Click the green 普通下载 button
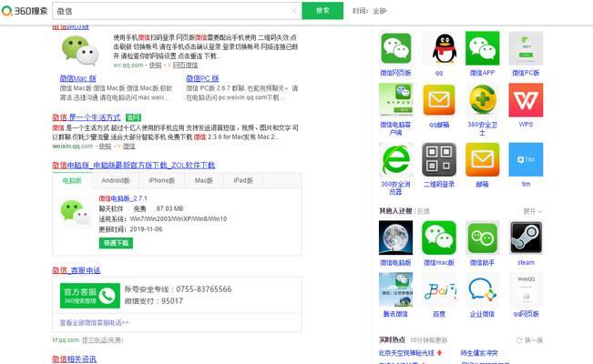 click(116, 243)
